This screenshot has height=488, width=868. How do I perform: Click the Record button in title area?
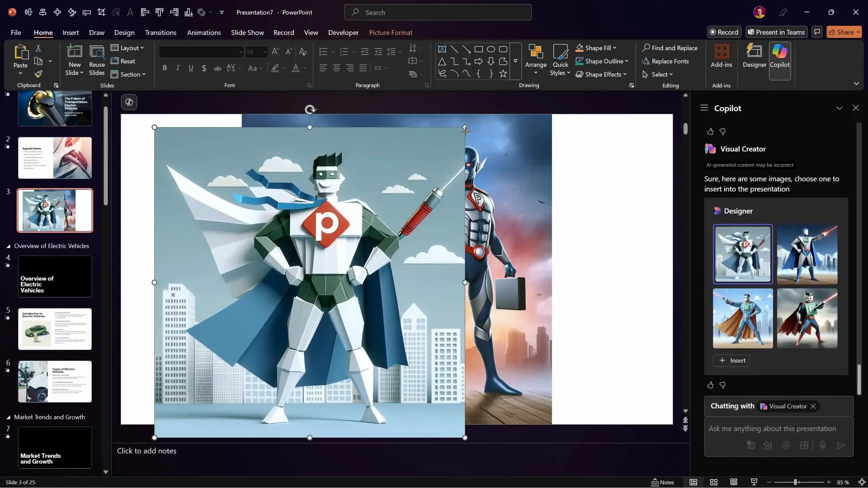tap(724, 32)
